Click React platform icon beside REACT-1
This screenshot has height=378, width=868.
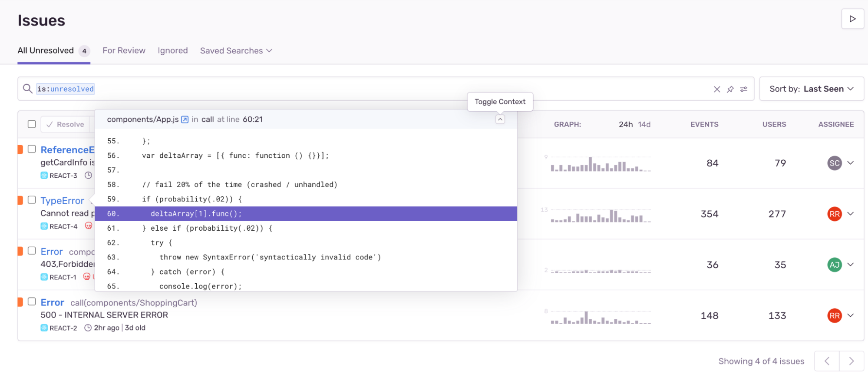[44, 277]
